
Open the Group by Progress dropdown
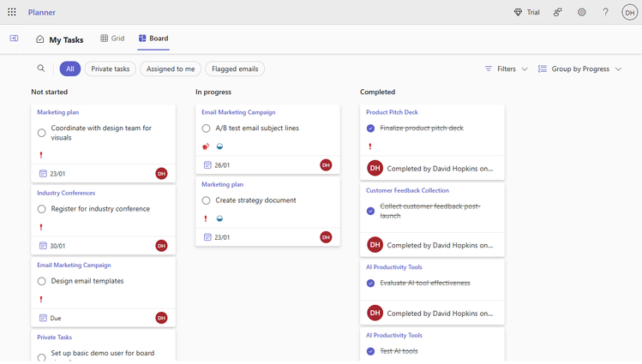pos(580,69)
